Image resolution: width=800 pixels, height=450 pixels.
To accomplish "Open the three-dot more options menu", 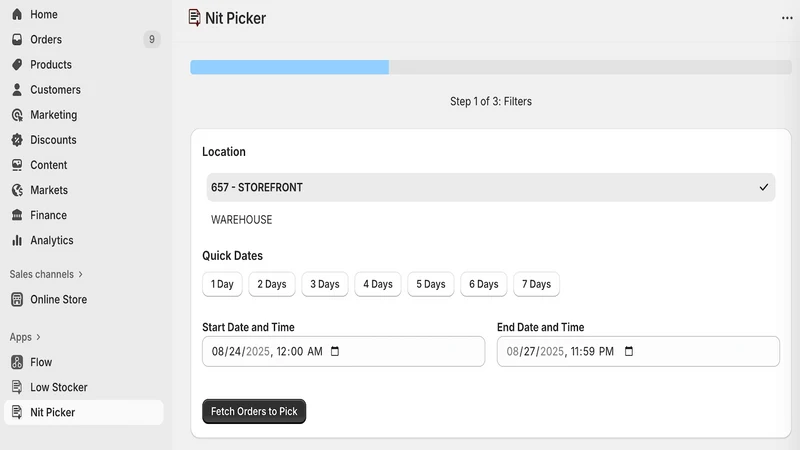I will [787, 18].
